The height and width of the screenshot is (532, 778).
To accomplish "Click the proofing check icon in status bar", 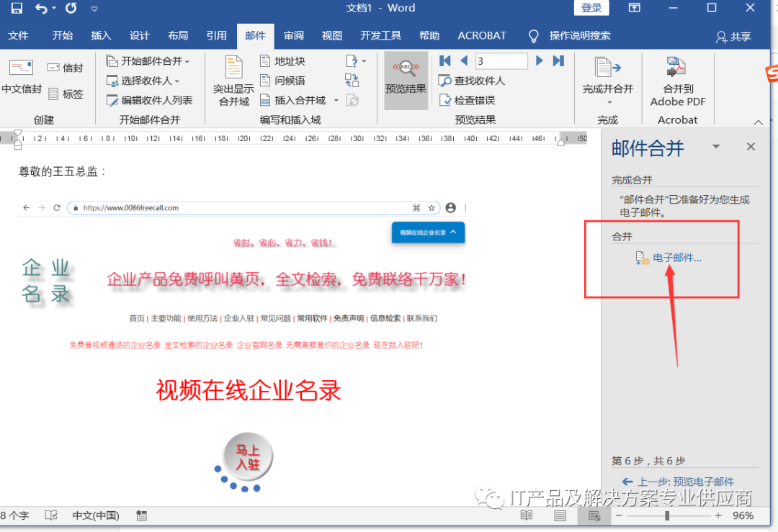I will [51, 515].
